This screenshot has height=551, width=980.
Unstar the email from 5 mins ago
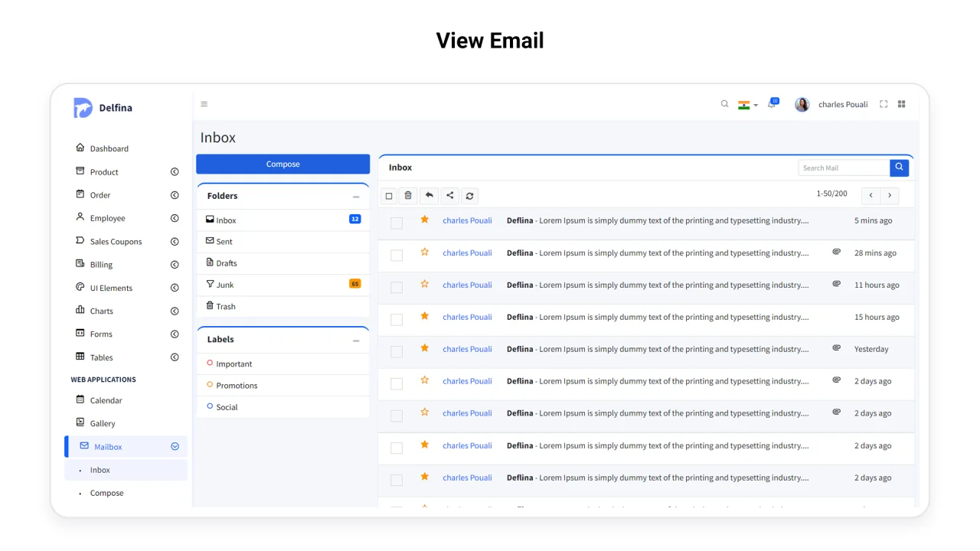pos(424,220)
